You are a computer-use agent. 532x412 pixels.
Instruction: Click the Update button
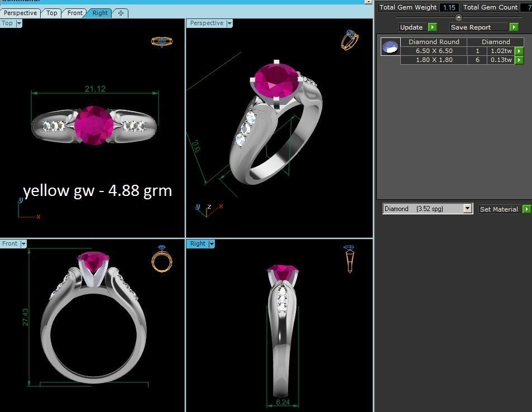coord(411,27)
